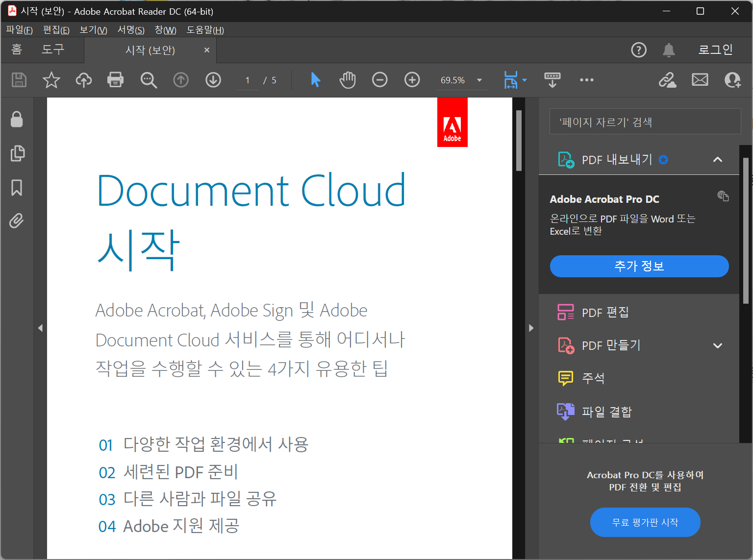Click the tools pane vertical scrollbar
The height and width of the screenshot is (560, 753).
(746, 230)
